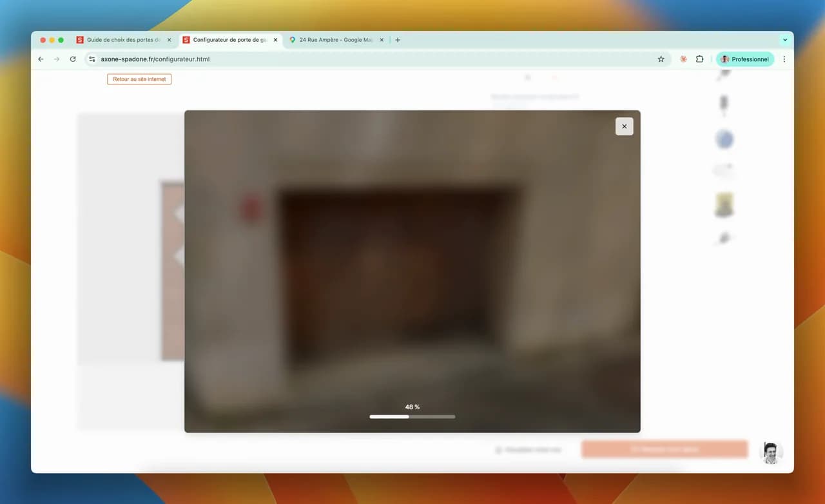Select the yellow accessory thumbnail in sidebar
Screen dimensions: 825x504
click(x=724, y=205)
